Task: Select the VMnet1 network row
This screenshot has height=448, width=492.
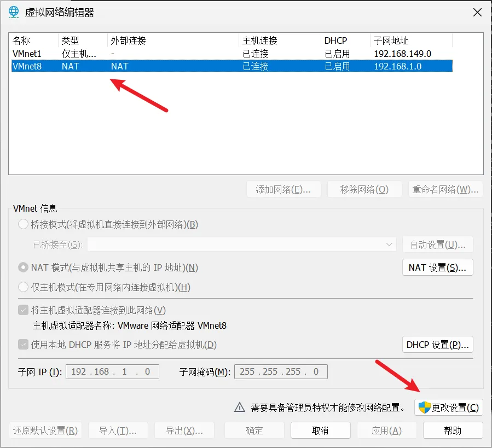Action: (x=232, y=54)
